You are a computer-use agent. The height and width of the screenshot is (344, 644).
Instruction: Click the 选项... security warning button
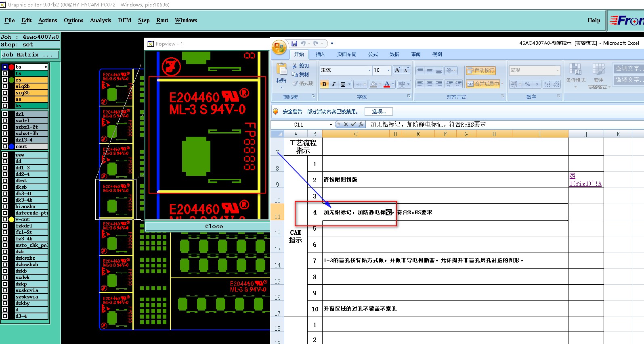(379, 112)
